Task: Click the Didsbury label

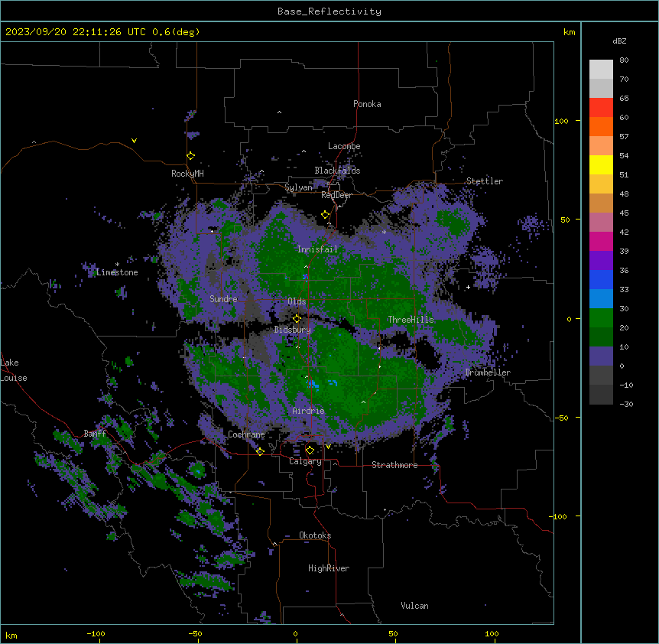Action: click(292, 330)
